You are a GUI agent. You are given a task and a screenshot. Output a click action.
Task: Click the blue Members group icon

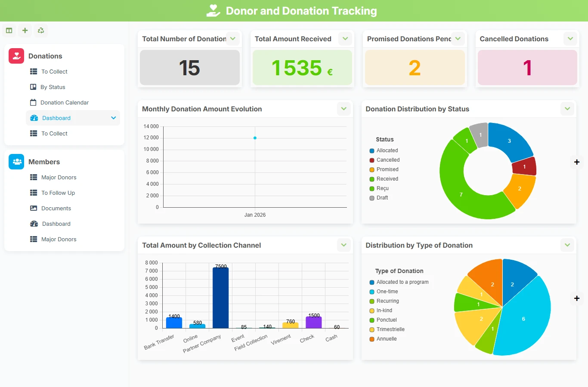(16, 162)
